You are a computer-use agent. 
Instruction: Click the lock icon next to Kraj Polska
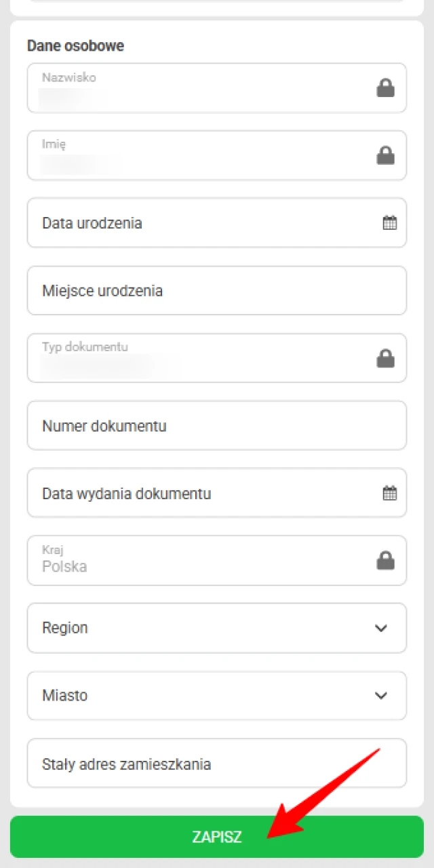tap(385, 560)
